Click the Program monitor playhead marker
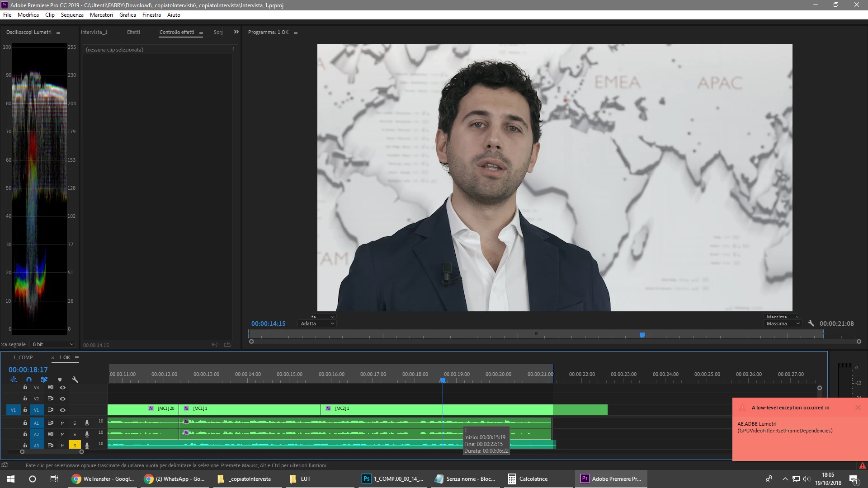The height and width of the screenshot is (488, 868). (x=642, y=335)
